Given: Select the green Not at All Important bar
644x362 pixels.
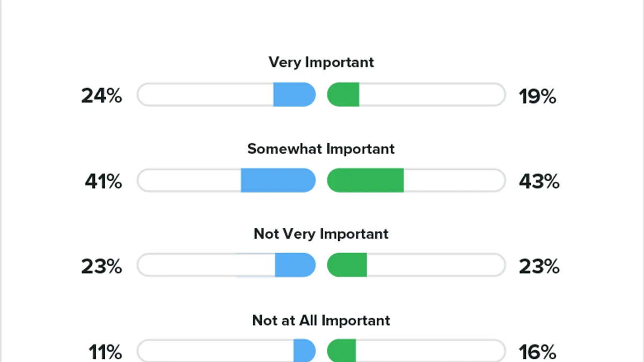Looking at the screenshot, I should point(341,350).
